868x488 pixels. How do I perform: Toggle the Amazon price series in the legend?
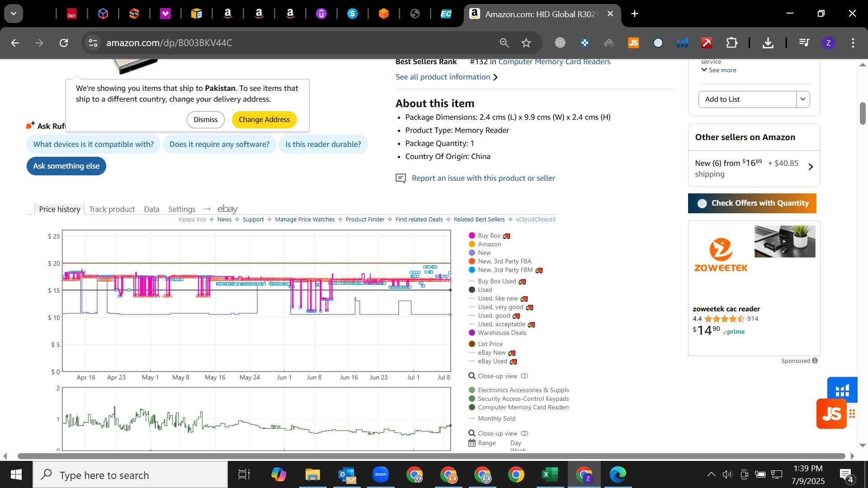485,244
